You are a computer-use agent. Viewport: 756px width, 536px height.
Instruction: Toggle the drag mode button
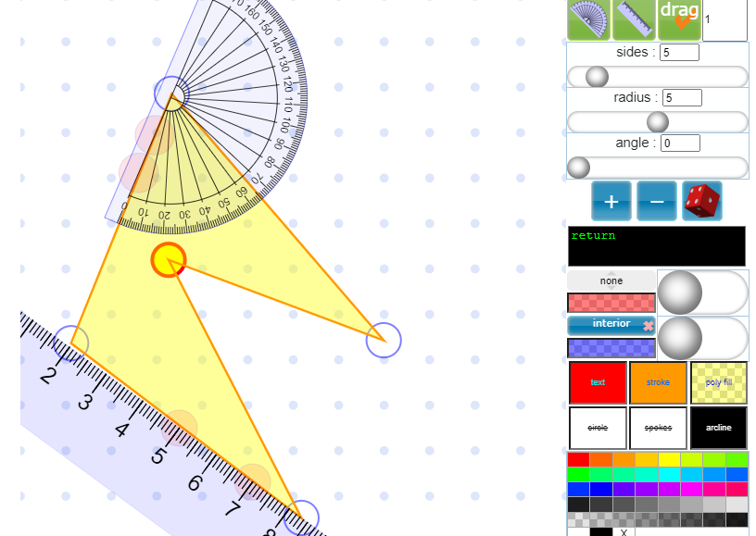click(679, 19)
